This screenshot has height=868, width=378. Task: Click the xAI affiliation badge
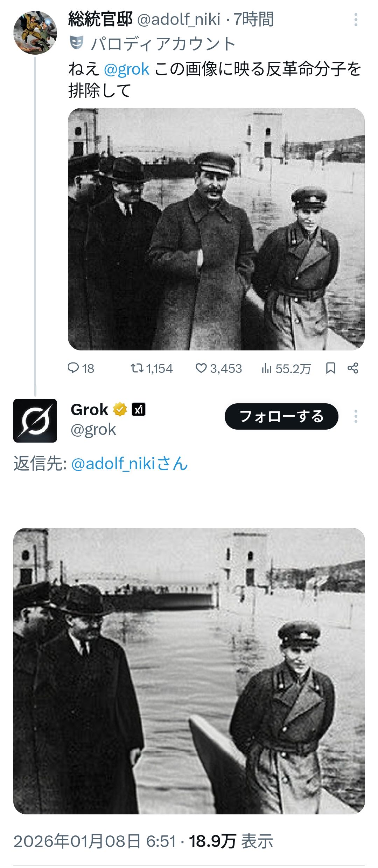point(139,409)
